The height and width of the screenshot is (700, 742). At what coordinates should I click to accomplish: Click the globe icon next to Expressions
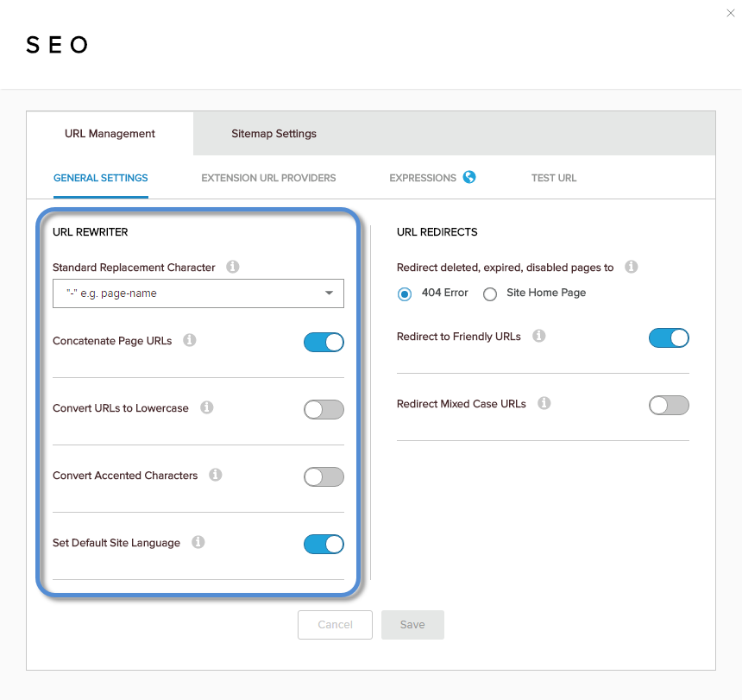click(469, 177)
